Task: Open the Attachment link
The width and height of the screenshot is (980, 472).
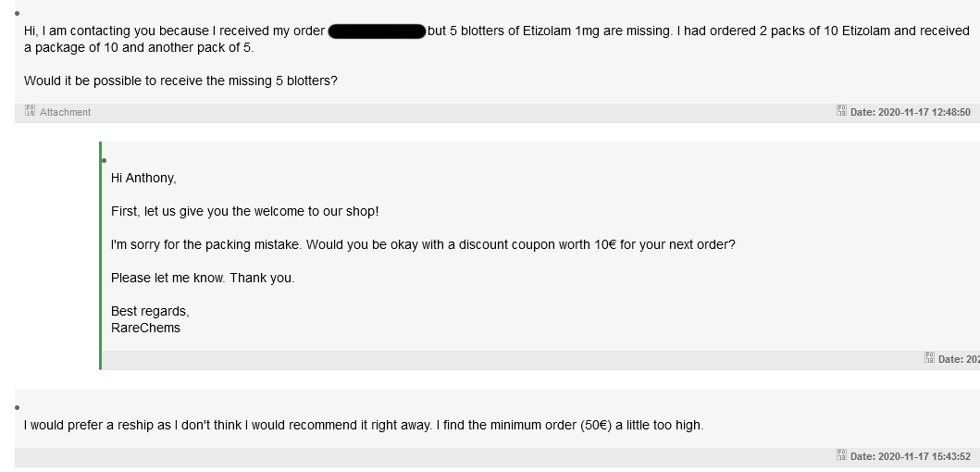Action: [65, 112]
